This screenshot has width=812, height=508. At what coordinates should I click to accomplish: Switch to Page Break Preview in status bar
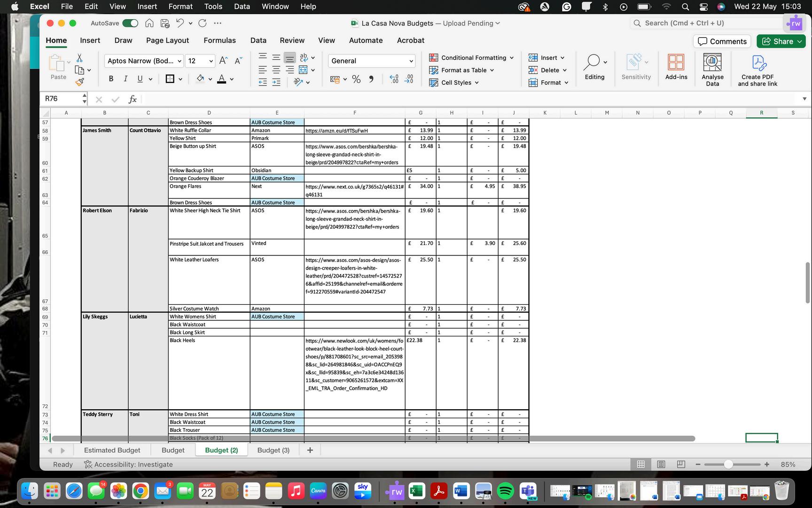pos(681,464)
